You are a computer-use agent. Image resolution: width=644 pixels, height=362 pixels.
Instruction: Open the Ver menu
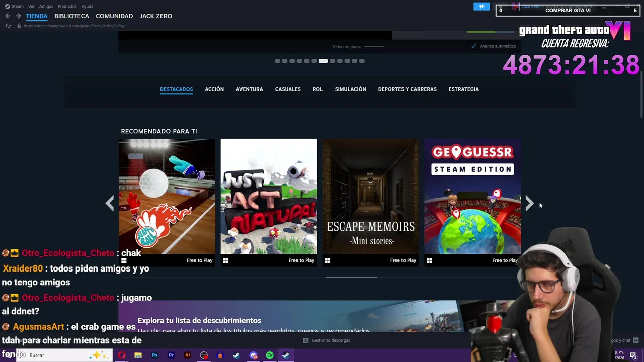32,6
